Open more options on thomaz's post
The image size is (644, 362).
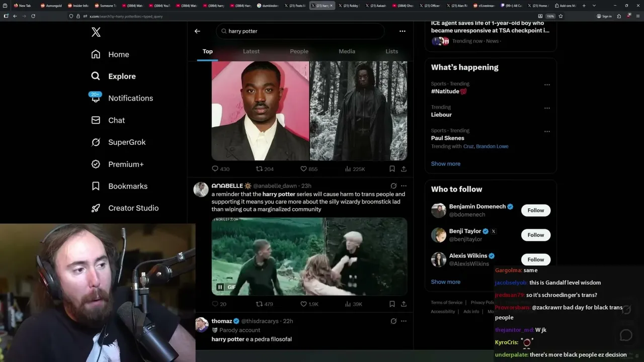pyautogui.click(x=404, y=321)
